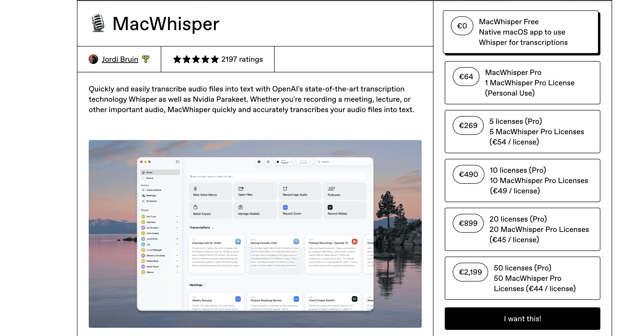Click the Home house icon in preview sidebar
Image resolution: width=644 pixels, height=336 pixels.
coord(143,172)
